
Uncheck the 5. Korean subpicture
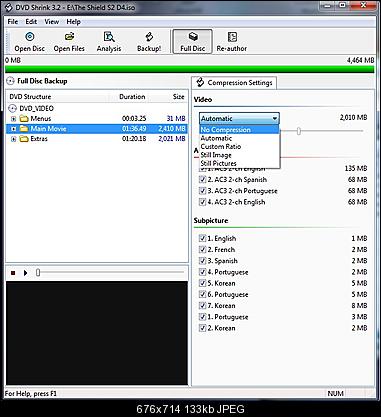tap(202, 283)
